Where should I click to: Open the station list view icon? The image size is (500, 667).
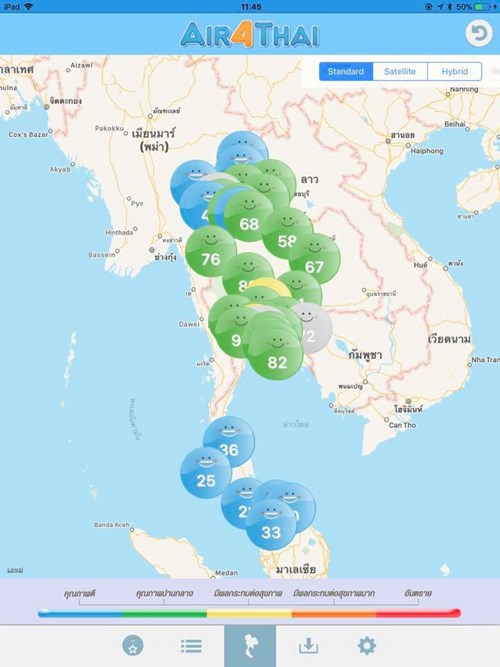click(191, 646)
